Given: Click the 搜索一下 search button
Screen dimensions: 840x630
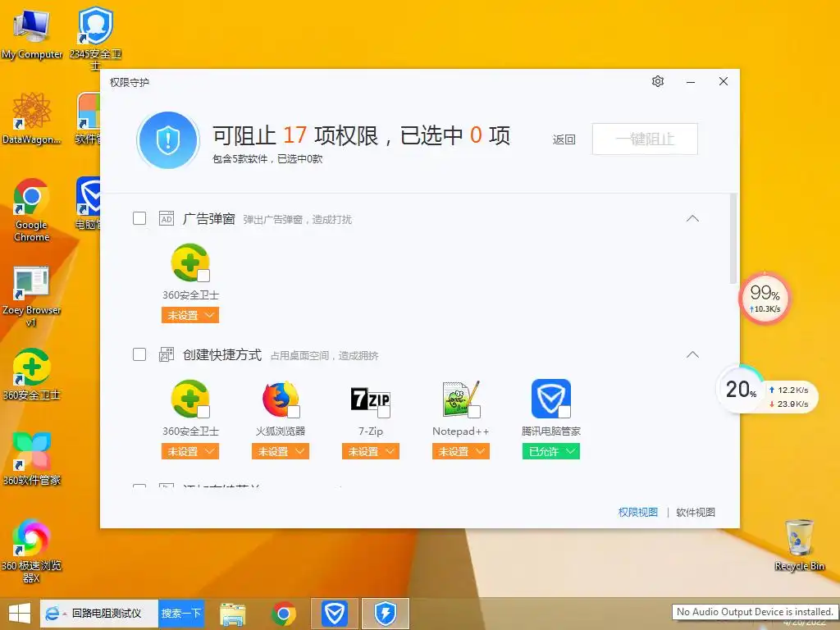Looking at the screenshot, I should pyautogui.click(x=181, y=614).
